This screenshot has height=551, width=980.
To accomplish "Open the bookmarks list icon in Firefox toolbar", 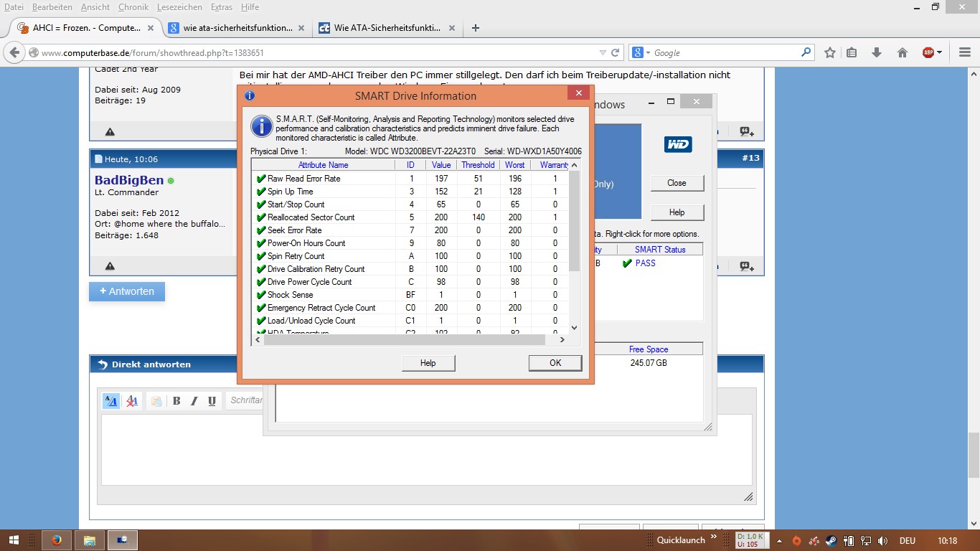I will (x=852, y=52).
